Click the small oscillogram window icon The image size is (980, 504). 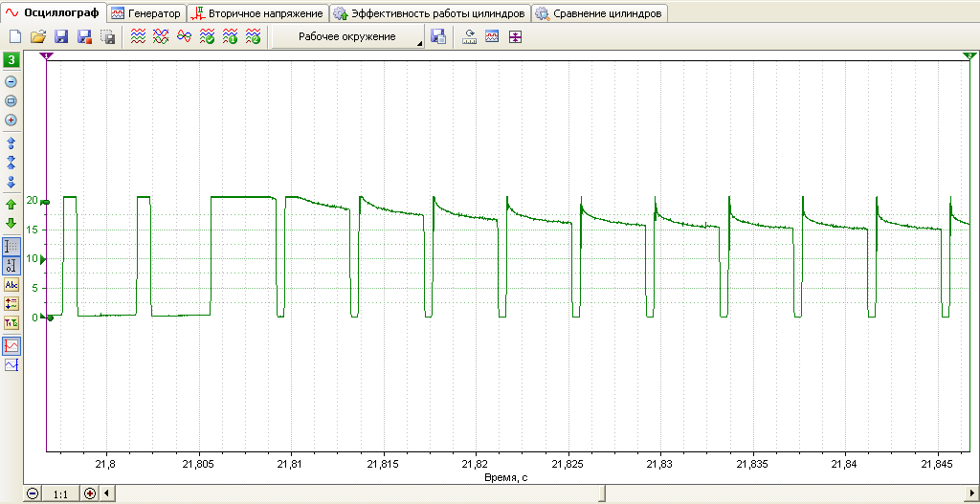[492, 37]
